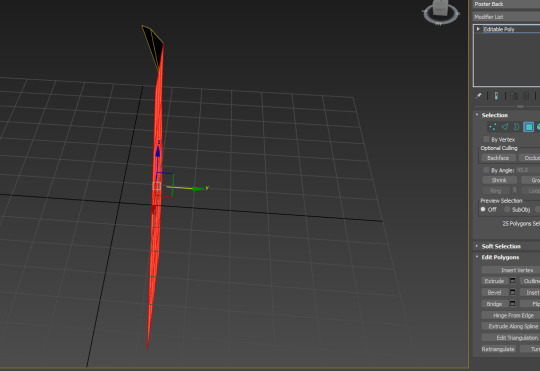Viewport: 540px width, 371px height.
Task: Click Remove Modifier trash icon
Action: tap(526, 96)
